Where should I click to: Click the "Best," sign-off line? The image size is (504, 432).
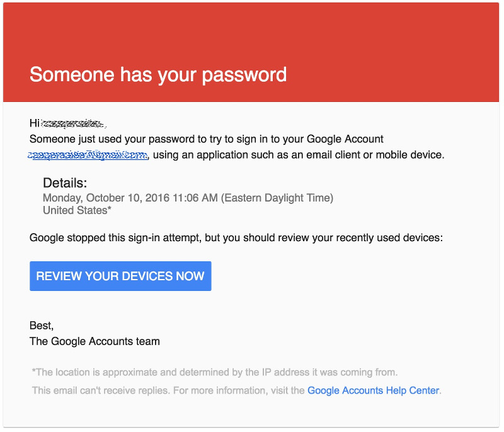tap(42, 326)
